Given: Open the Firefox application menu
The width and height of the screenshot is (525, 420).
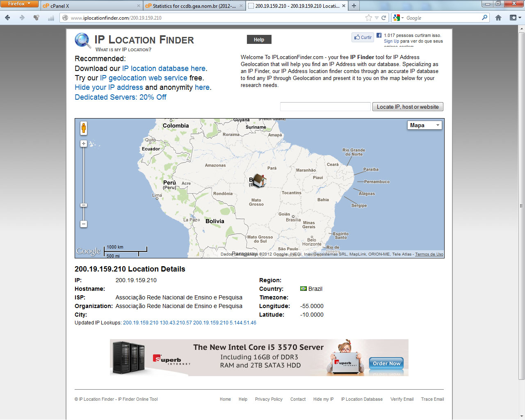Looking at the screenshot, I should click(19, 4).
